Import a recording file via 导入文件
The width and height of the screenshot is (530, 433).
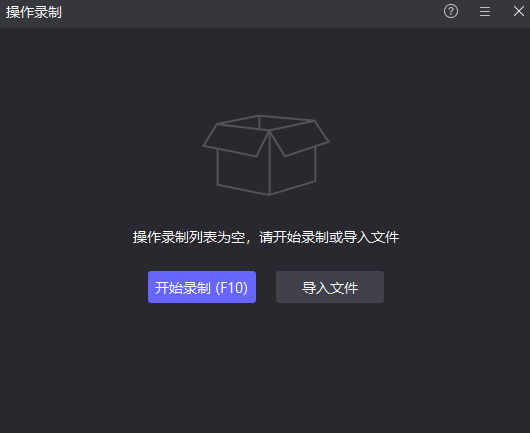[330, 287]
